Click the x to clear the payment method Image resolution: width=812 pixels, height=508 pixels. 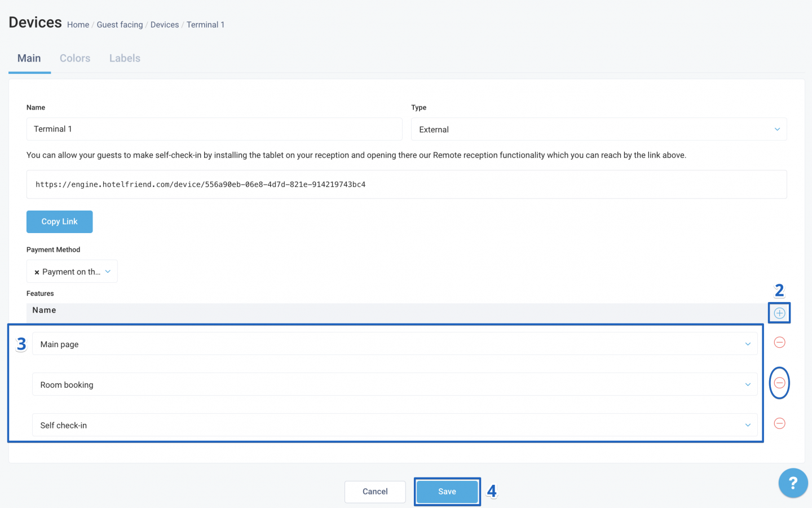(x=36, y=271)
